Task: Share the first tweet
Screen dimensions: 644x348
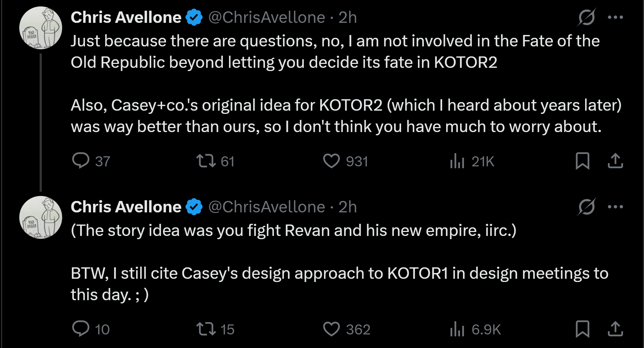Action: pos(615,161)
